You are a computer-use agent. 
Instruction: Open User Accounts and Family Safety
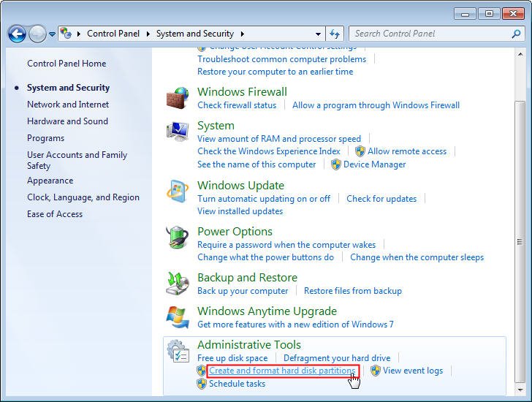coord(77,160)
